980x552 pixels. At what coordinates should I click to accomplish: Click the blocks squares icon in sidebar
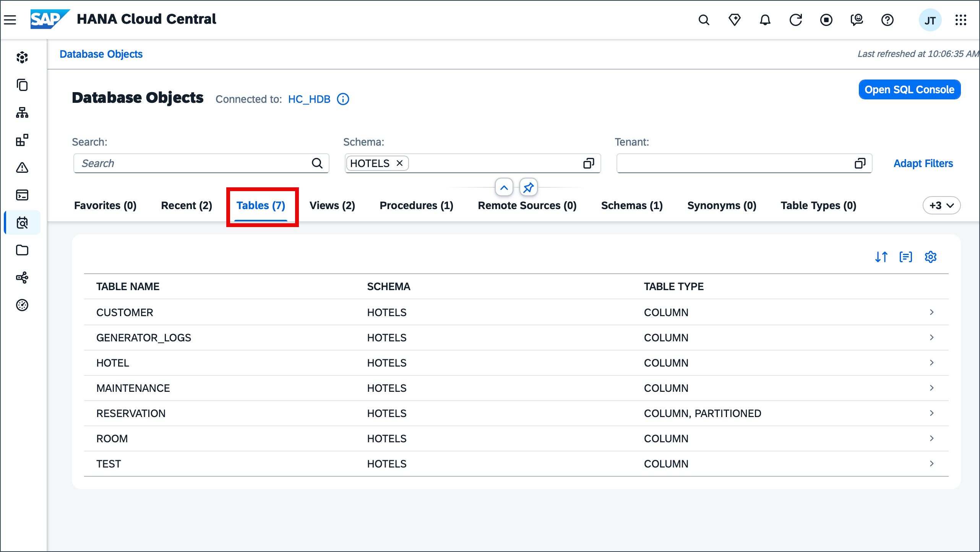coord(22,140)
